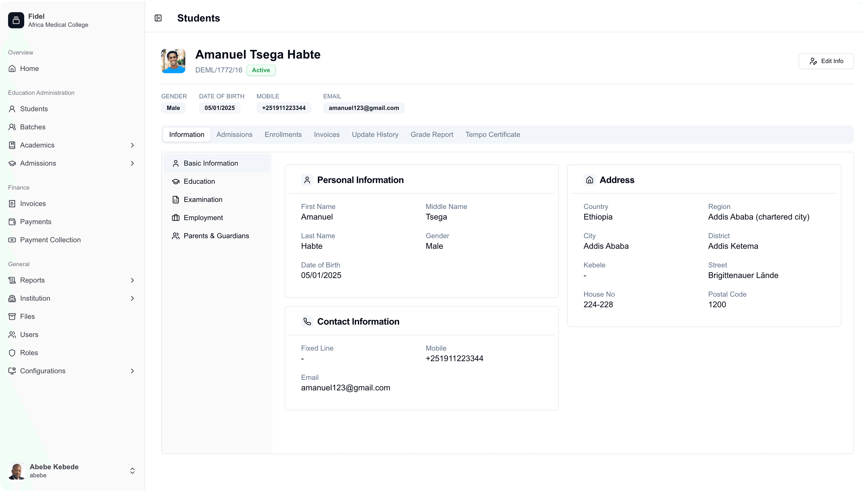The image size is (868, 491).
Task: Open Parents & Guardians in the information panel
Action: point(216,236)
